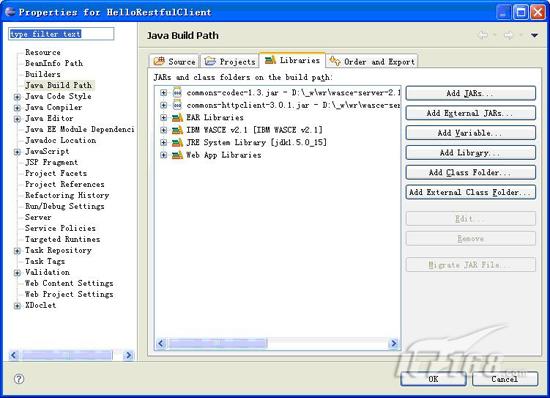Image resolution: width=550 pixels, height=398 pixels.
Task: Expand the Java Compiler category
Action: 17,108
